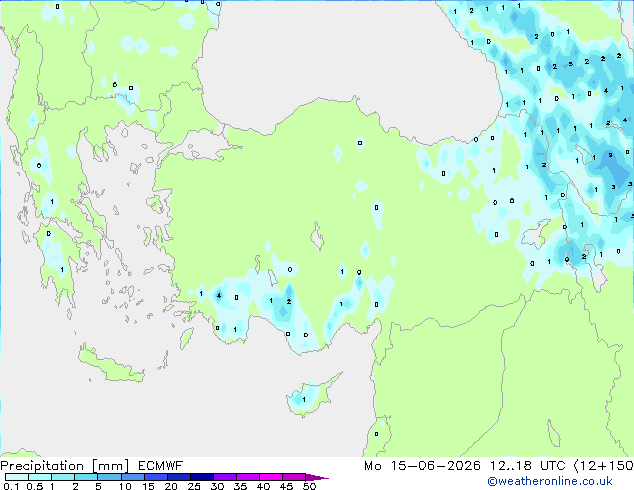Image resolution: width=634 pixels, height=490 pixels.
Task: Select the 5–10 mm legend swatch
Action: (x=109, y=477)
